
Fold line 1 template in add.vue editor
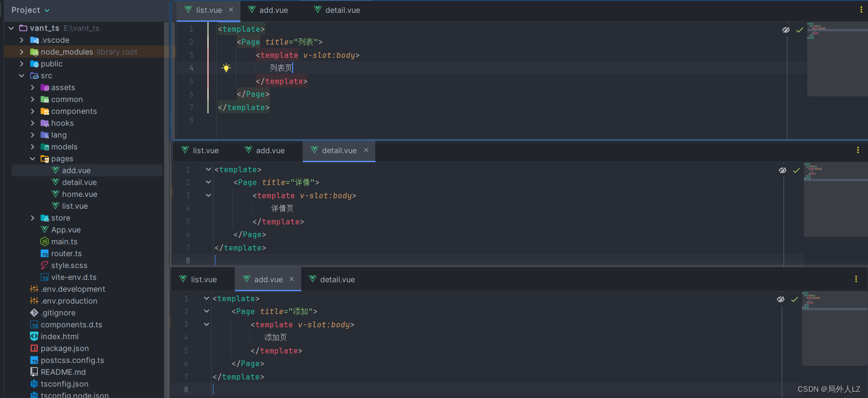[x=206, y=298]
